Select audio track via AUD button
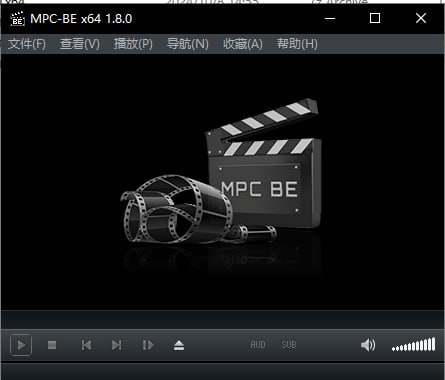Viewport: 445px width, 380px height. (258, 345)
